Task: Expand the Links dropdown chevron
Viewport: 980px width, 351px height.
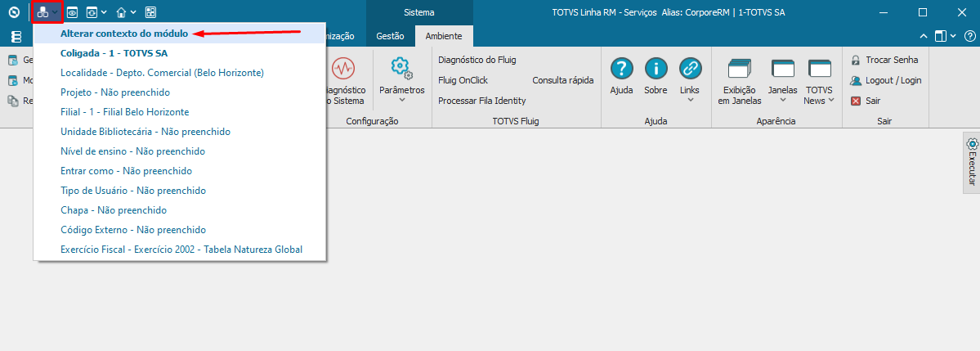Action: (690, 100)
